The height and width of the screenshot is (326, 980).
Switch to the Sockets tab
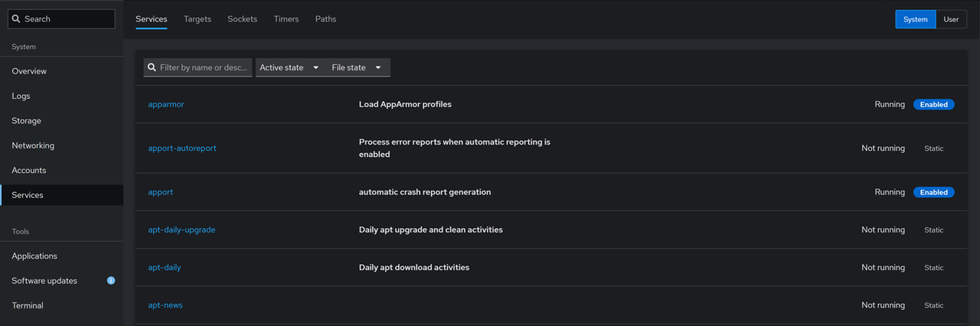pyautogui.click(x=243, y=19)
